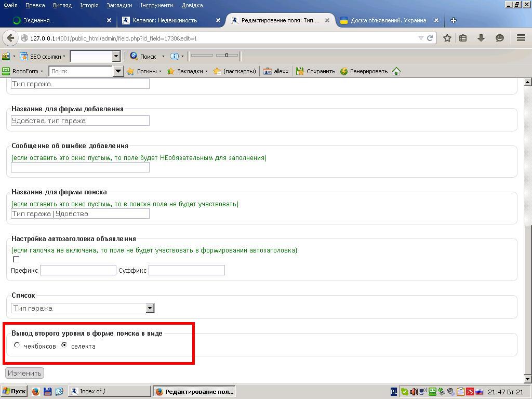The image size is (532, 399).
Task: Open the Вигляд menu
Action: pyautogui.click(x=62, y=5)
